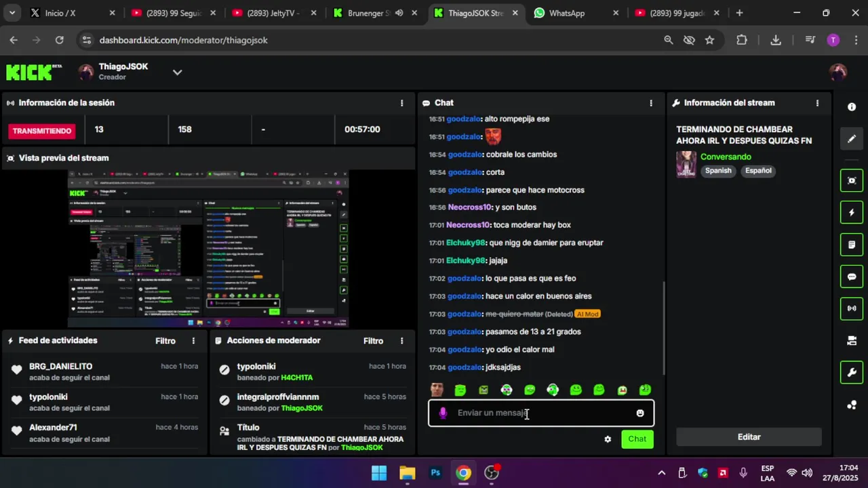Toggle the wrench stream info sidebar icon
Screen dimensions: 868x488
(x=852, y=372)
